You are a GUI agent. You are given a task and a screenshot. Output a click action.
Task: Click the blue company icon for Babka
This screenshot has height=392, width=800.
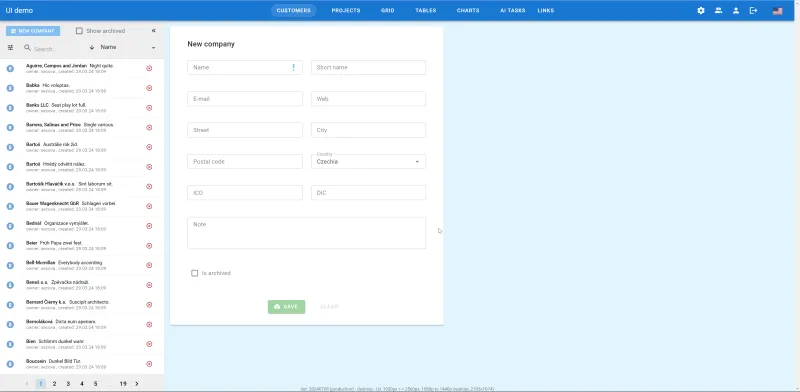point(10,88)
